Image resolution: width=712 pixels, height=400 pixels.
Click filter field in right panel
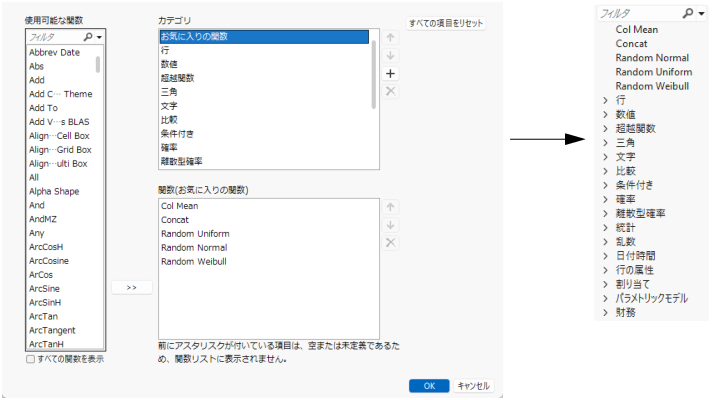point(638,14)
